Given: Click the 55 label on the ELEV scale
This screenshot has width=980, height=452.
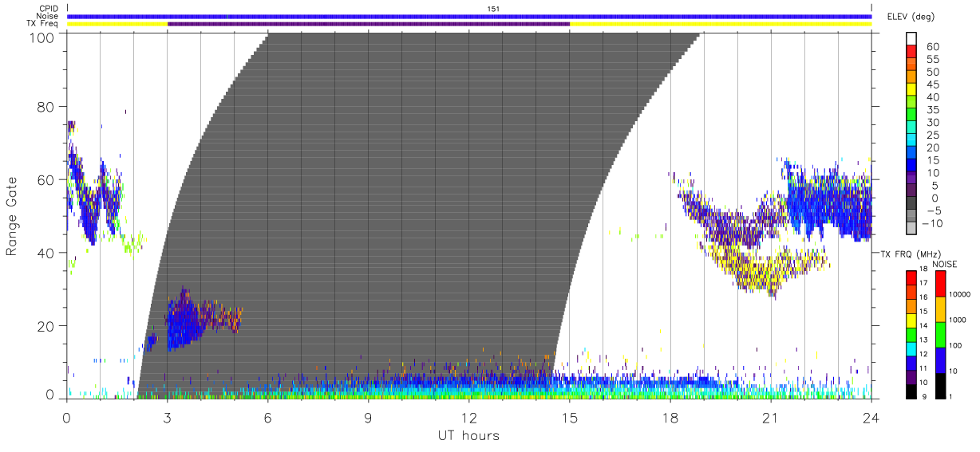Looking at the screenshot, I should (934, 60).
